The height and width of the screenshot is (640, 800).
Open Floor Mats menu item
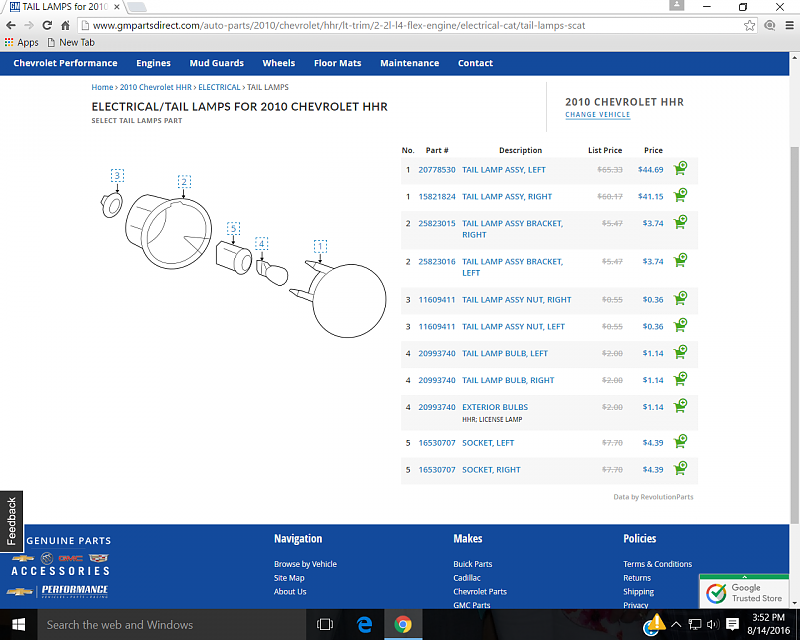(338, 63)
